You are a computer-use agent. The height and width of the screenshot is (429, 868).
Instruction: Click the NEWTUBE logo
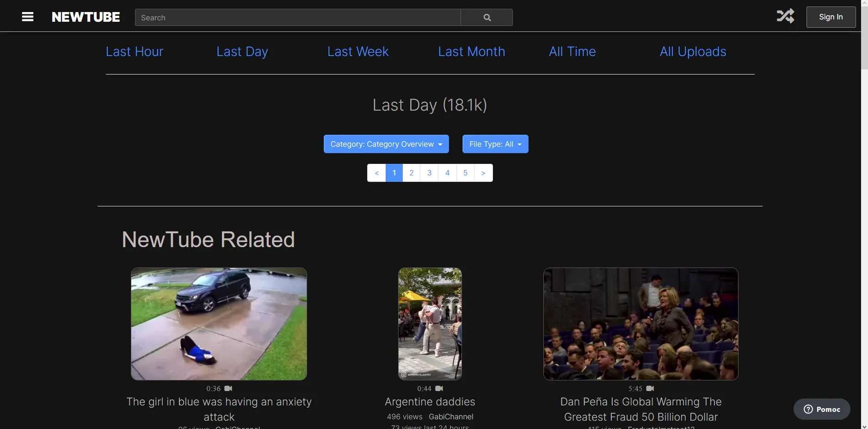(x=86, y=17)
